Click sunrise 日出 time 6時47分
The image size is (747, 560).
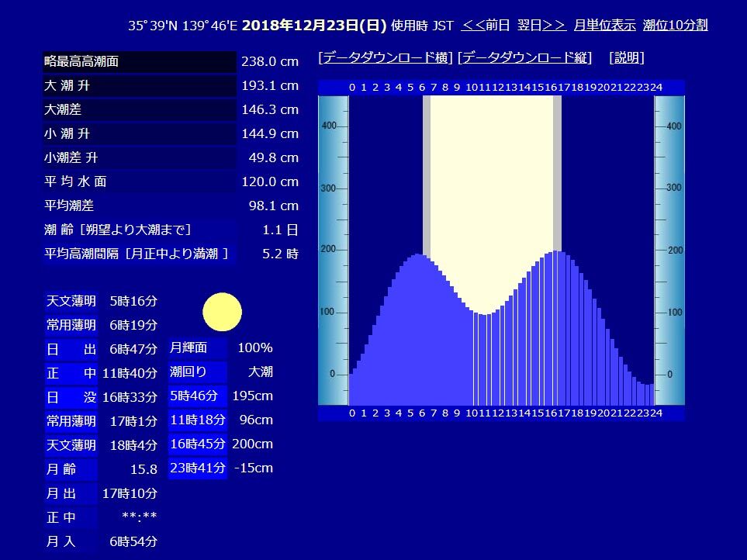click(x=133, y=350)
